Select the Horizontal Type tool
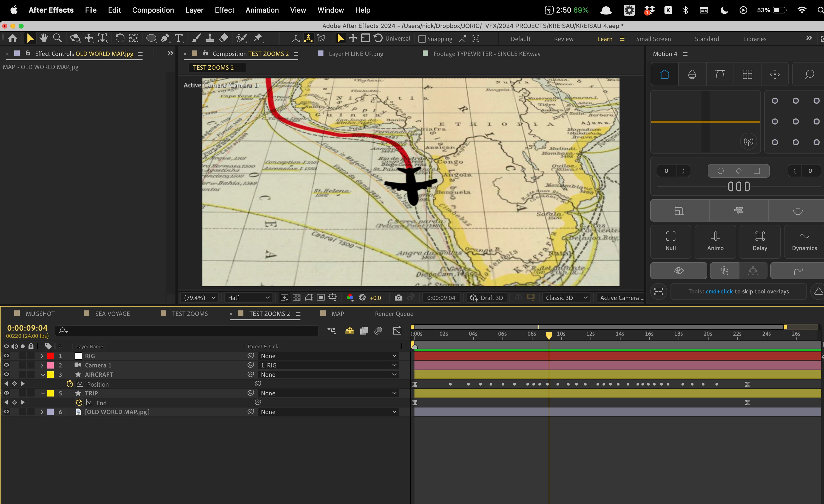Viewport: 824px width, 504px height. [x=179, y=38]
